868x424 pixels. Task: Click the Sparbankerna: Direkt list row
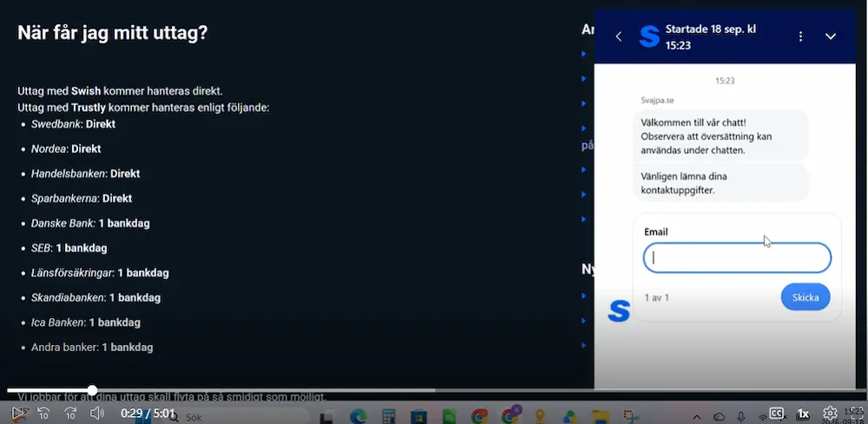(82, 198)
